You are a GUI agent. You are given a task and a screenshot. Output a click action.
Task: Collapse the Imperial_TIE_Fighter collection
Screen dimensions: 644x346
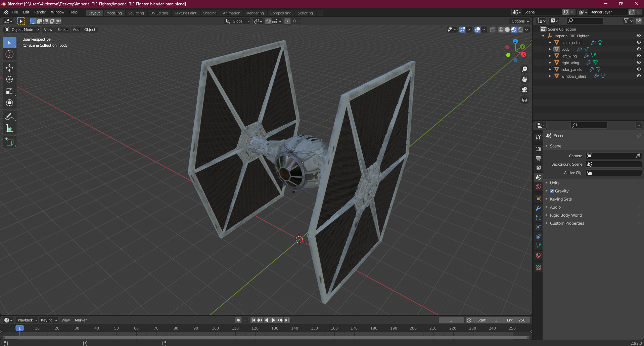543,36
